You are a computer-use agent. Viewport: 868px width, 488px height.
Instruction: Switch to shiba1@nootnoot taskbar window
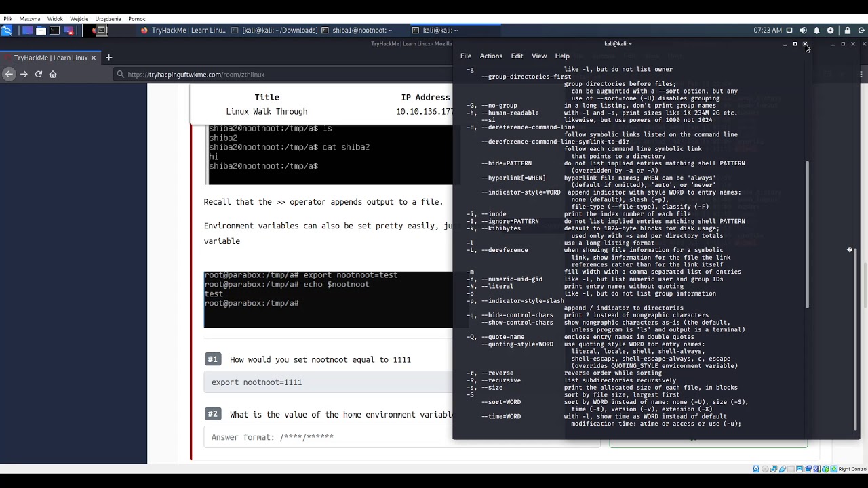(357, 30)
